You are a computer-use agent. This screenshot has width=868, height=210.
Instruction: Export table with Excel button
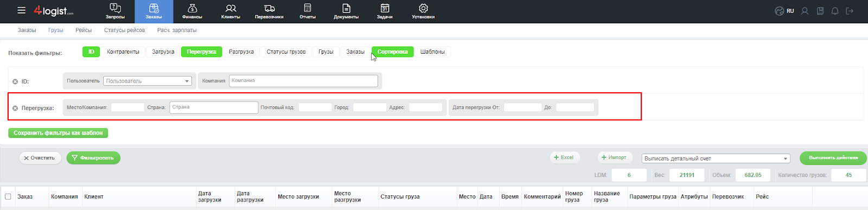pos(565,157)
